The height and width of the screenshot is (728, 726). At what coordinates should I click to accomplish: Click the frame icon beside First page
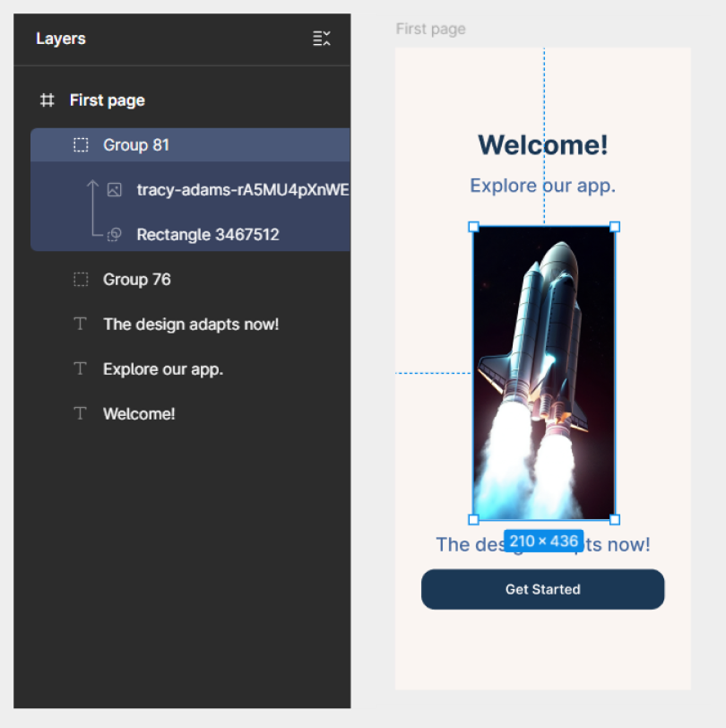(x=48, y=100)
